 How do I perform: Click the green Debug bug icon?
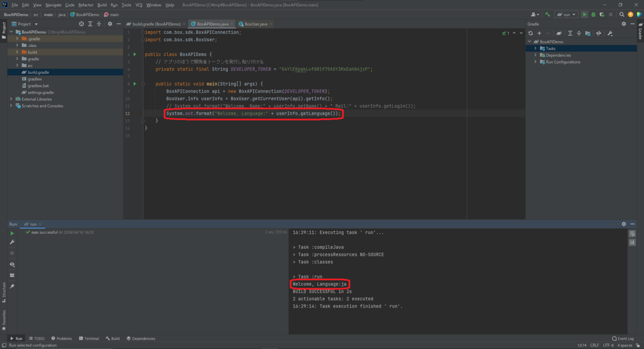pos(593,15)
